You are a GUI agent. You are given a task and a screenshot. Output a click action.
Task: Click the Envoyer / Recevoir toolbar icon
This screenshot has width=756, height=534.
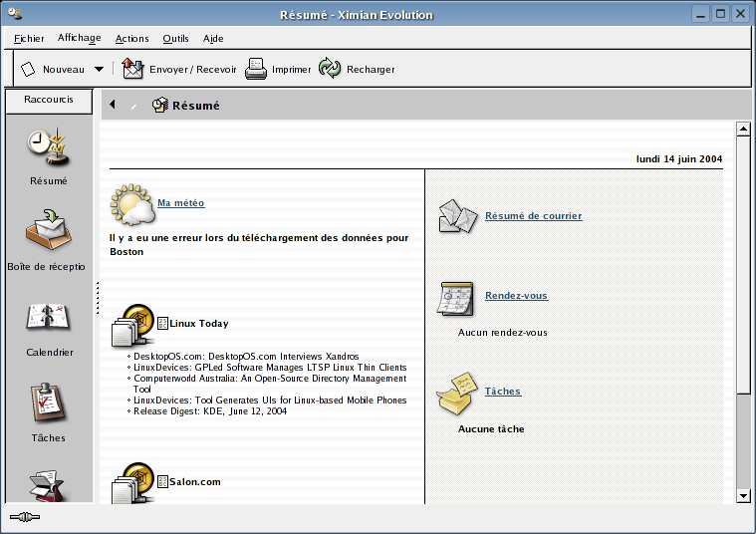pos(133,70)
